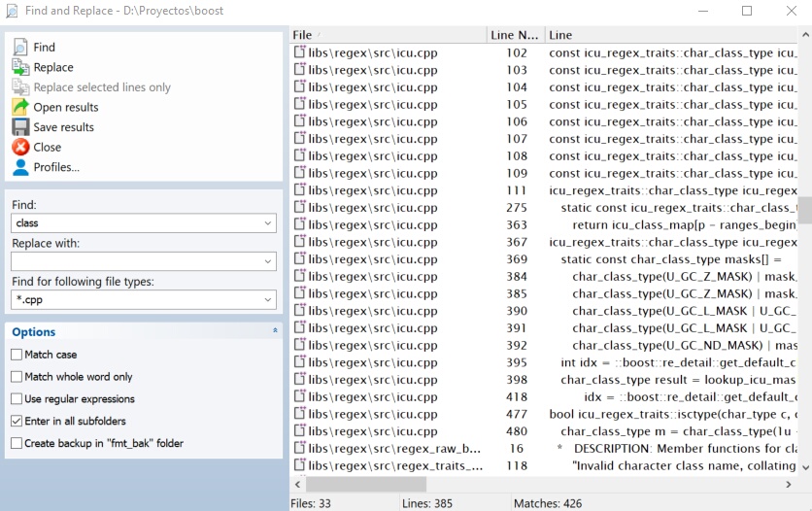Image resolution: width=812 pixels, height=511 pixels.
Task: Click the red Close icon
Action: [20, 147]
